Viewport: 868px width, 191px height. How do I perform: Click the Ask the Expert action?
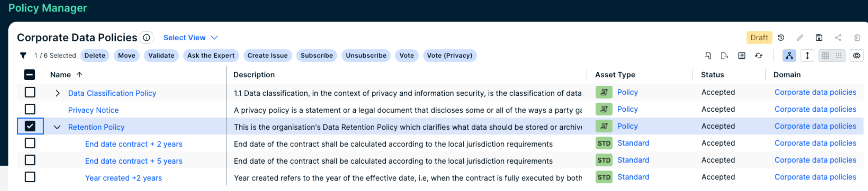(x=211, y=55)
